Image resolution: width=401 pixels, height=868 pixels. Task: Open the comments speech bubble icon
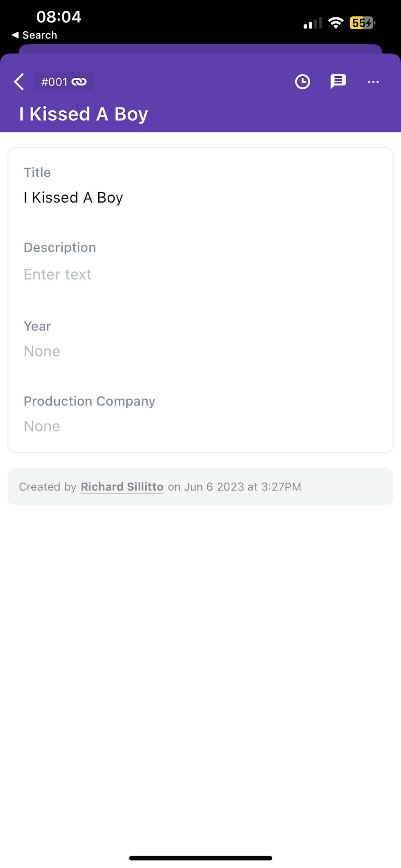click(x=338, y=82)
